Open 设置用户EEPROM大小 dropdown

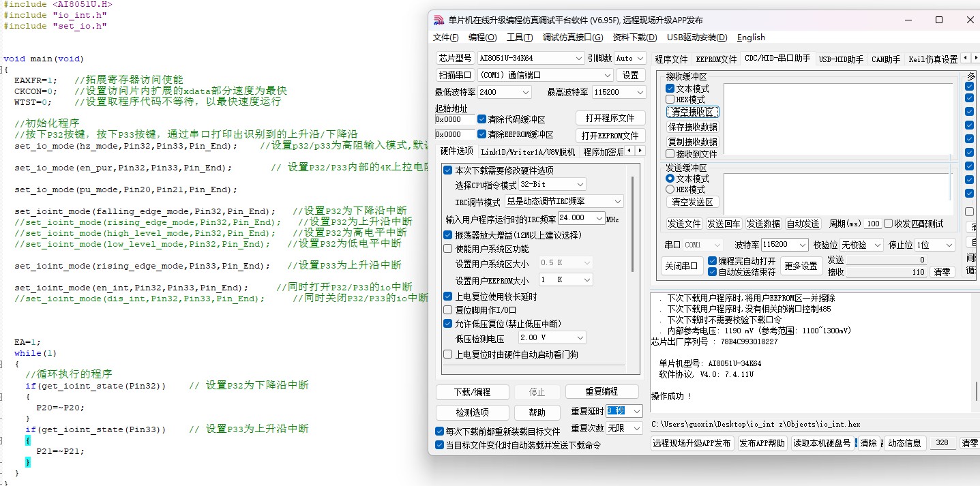pyautogui.click(x=565, y=279)
